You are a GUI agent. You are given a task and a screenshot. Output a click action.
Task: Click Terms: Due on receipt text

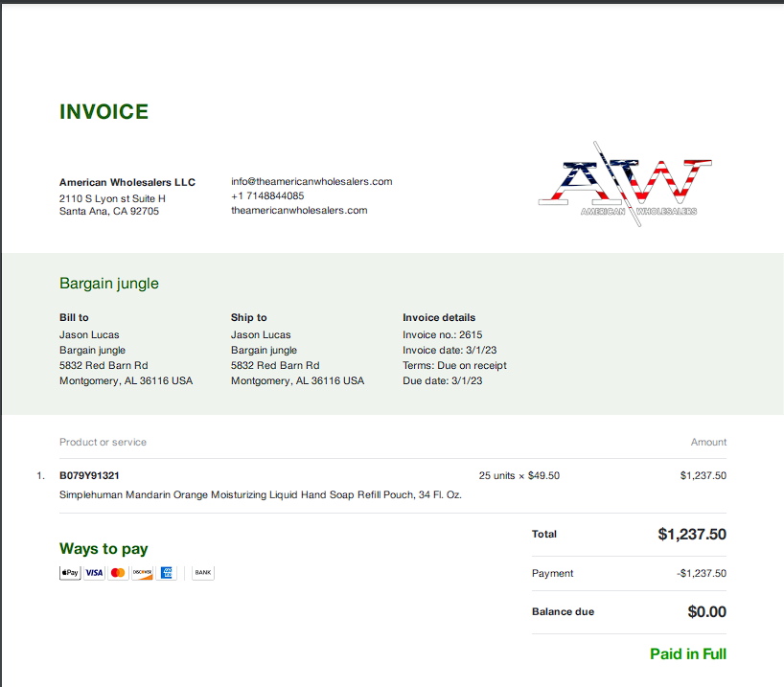point(454,365)
